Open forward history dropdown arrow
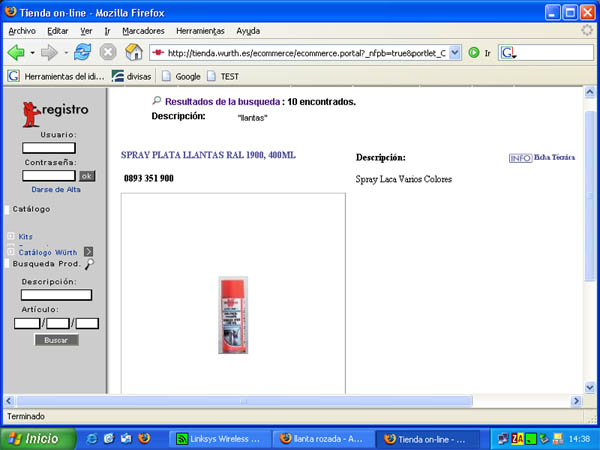 point(66,53)
